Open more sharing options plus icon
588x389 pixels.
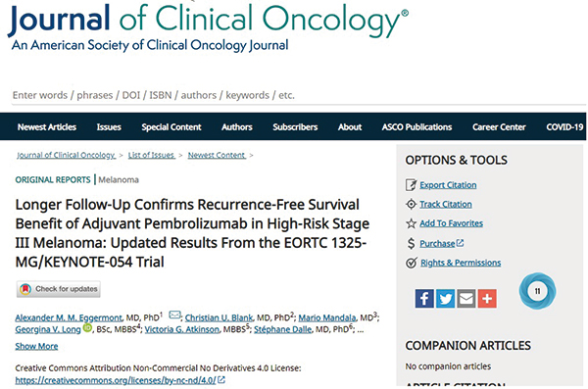pos(487,299)
